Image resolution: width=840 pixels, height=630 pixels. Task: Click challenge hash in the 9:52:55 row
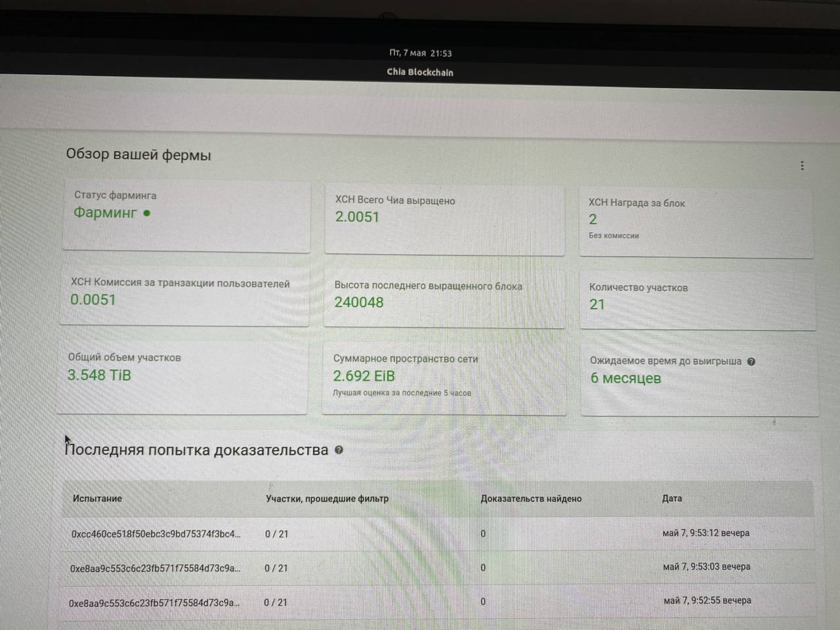click(x=154, y=602)
